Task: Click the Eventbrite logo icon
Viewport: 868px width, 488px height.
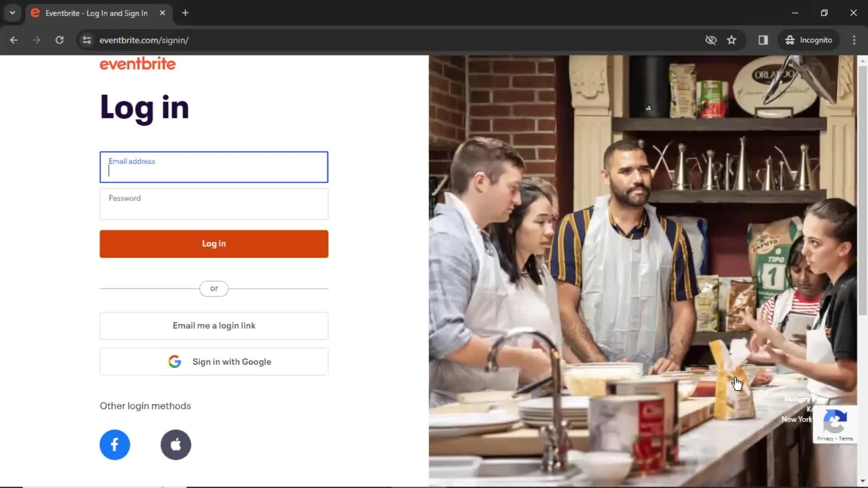Action: coord(138,64)
